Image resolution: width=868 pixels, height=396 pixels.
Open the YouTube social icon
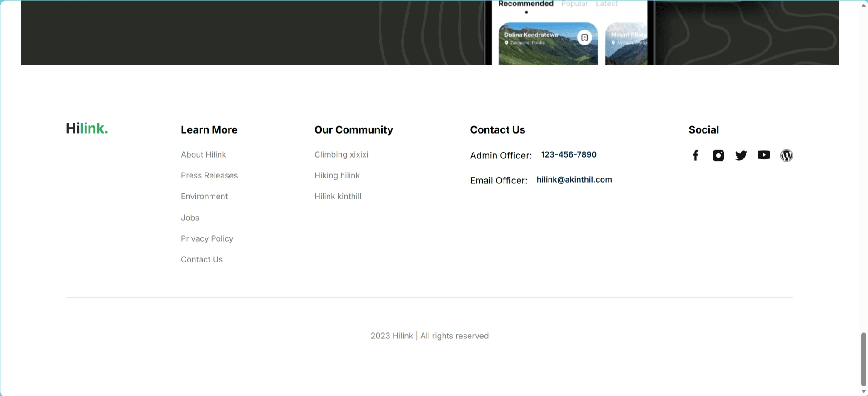click(764, 155)
